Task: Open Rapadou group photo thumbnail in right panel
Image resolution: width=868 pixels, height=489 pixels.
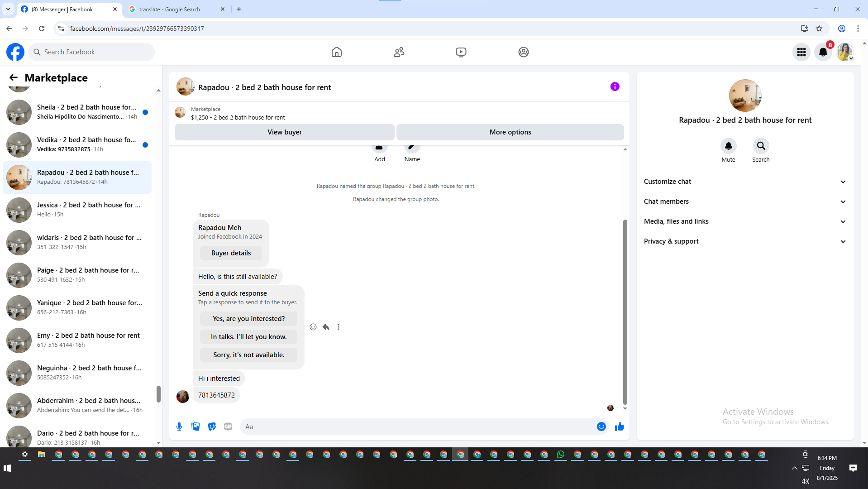Action: tap(745, 96)
